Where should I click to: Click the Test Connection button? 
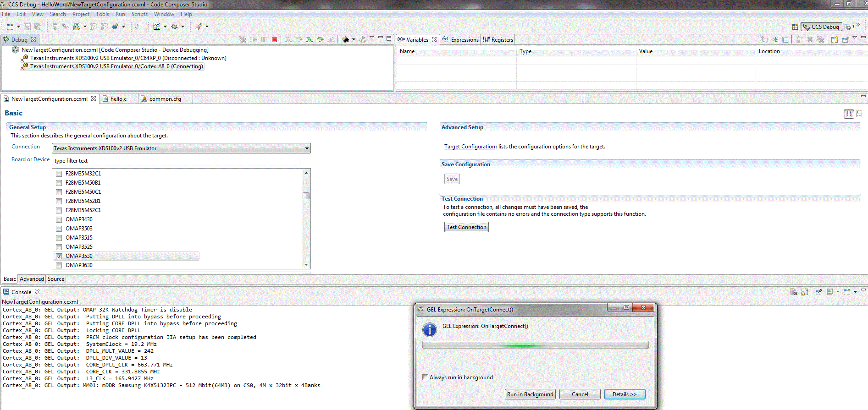pyautogui.click(x=466, y=227)
